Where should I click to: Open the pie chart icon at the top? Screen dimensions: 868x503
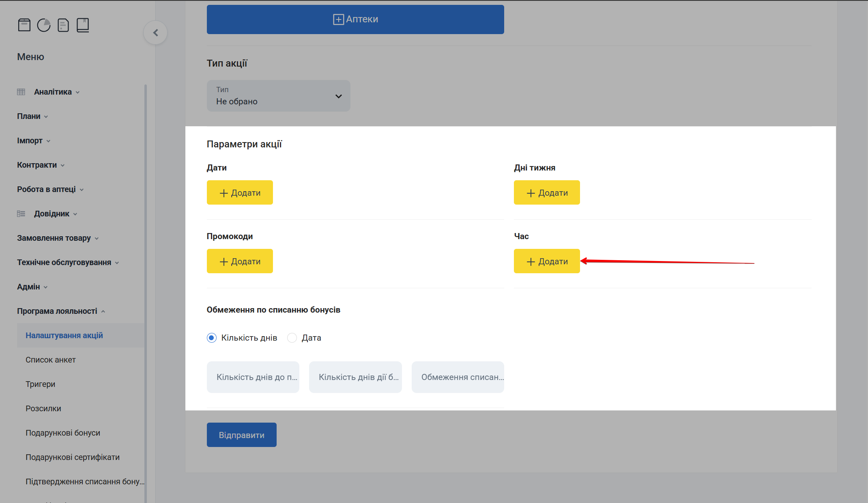(43, 25)
